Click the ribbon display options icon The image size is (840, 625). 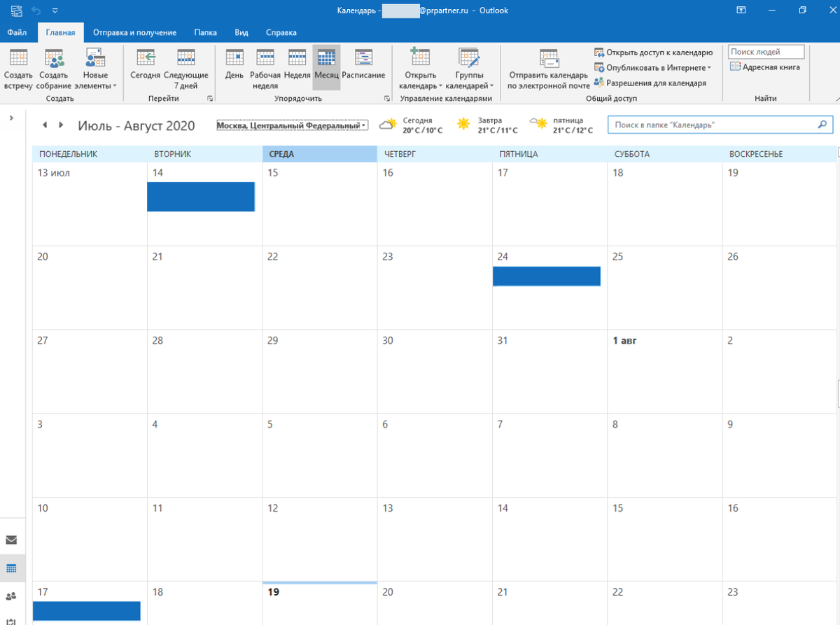click(x=741, y=10)
